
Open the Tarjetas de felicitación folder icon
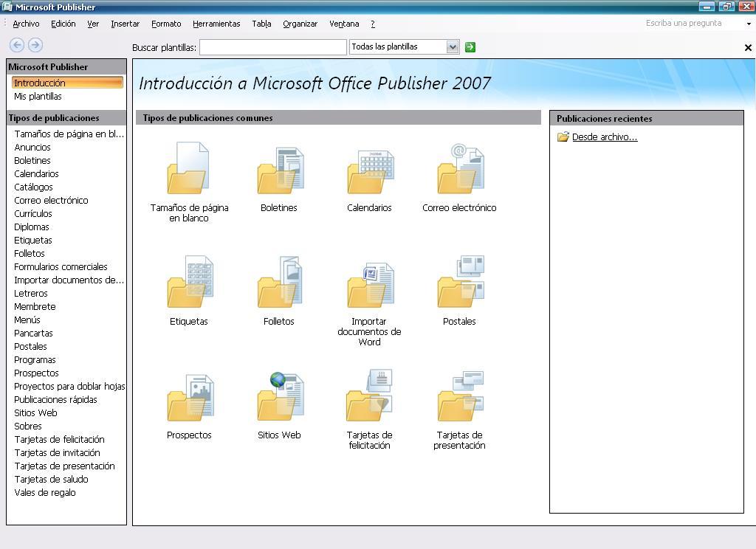(371, 396)
